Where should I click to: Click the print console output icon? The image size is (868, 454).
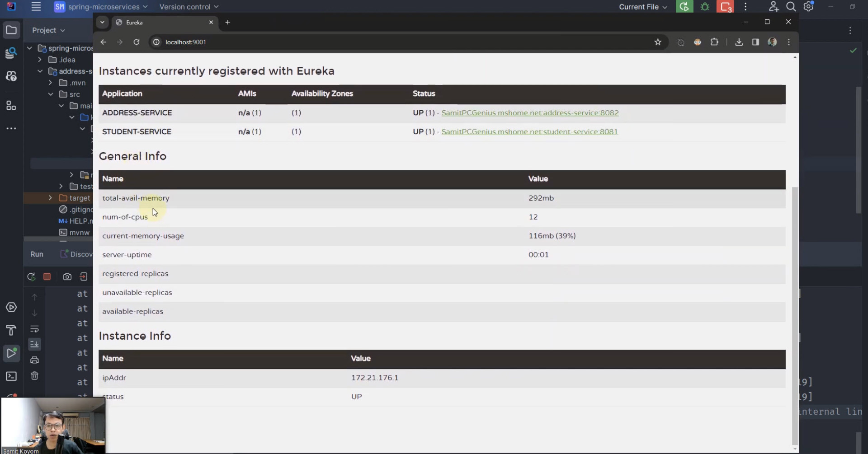point(34,360)
